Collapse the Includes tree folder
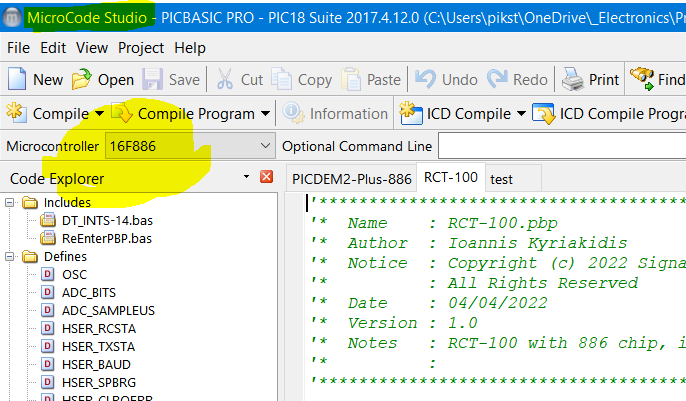 click(x=10, y=203)
